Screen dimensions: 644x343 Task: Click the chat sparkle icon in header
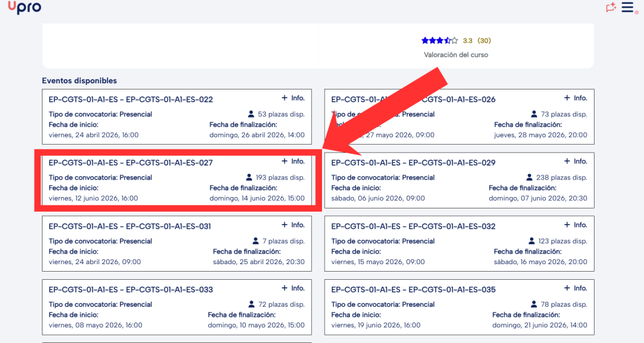611,8
